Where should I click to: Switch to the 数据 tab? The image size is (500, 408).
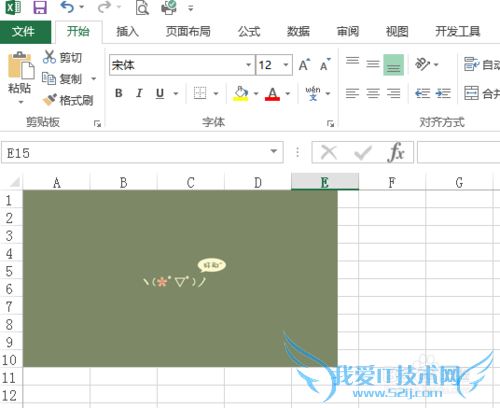(x=298, y=32)
